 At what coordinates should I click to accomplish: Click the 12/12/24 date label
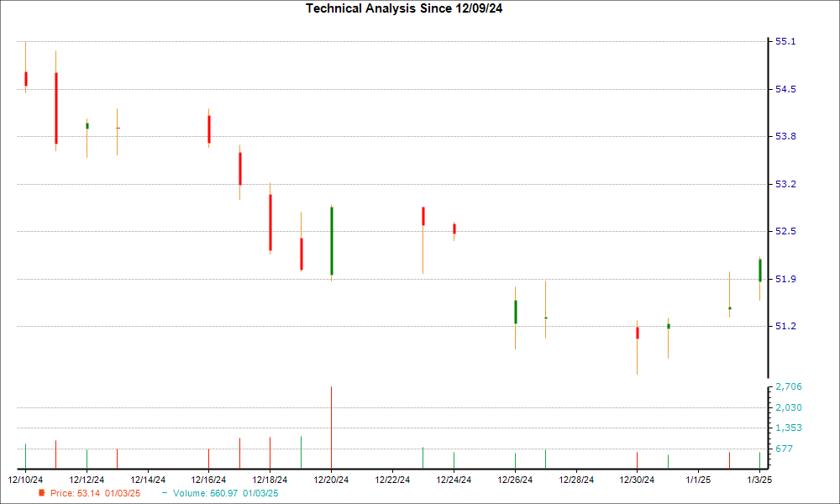[x=87, y=480]
